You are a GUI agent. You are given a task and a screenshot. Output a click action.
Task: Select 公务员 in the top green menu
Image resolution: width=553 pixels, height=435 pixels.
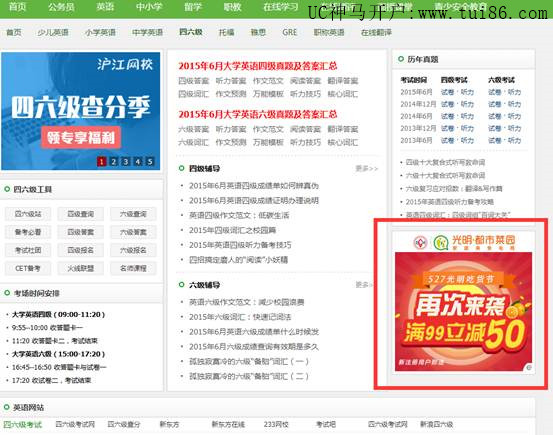[x=61, y=7]
